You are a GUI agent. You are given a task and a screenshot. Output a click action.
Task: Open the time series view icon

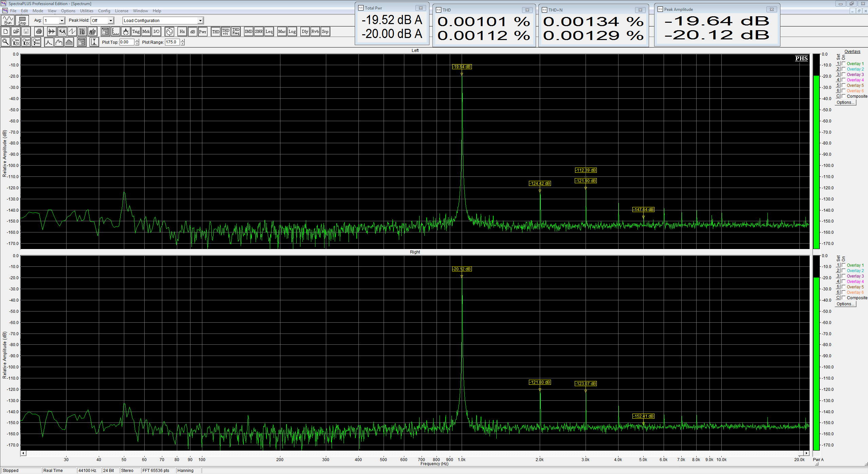pyautogui.click(x=52, y=32)
